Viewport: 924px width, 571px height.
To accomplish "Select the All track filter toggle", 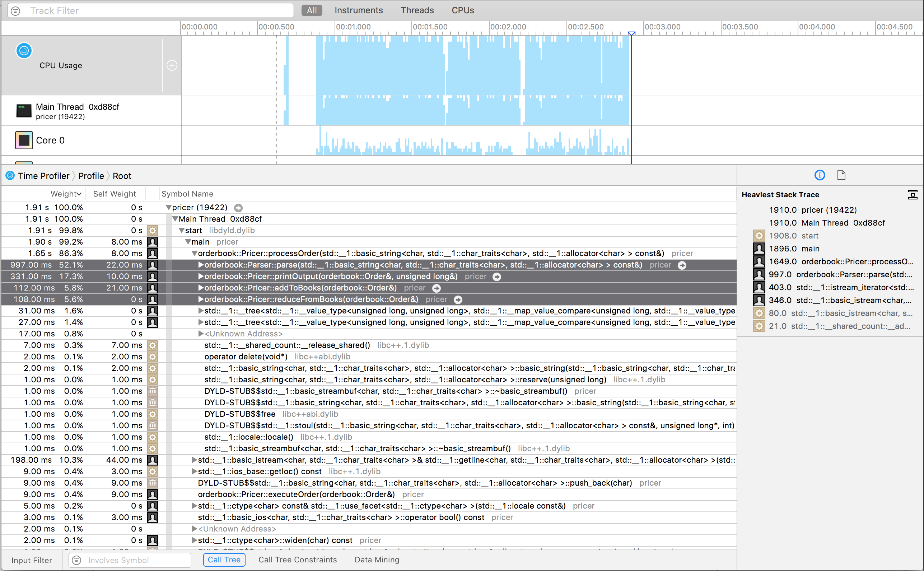I will click(311, 10).
